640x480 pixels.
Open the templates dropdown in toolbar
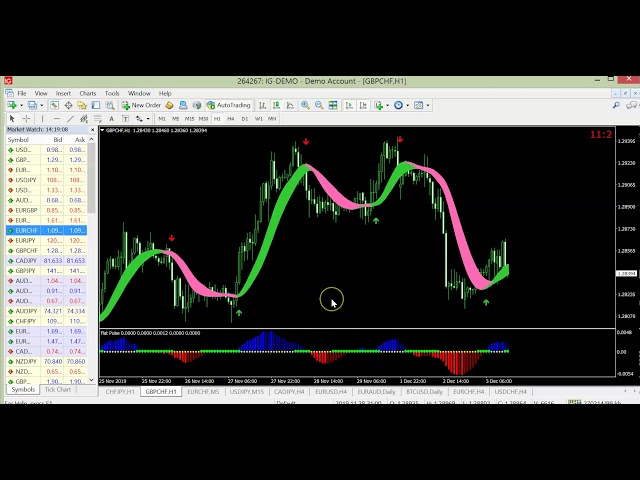coord(428,105)
